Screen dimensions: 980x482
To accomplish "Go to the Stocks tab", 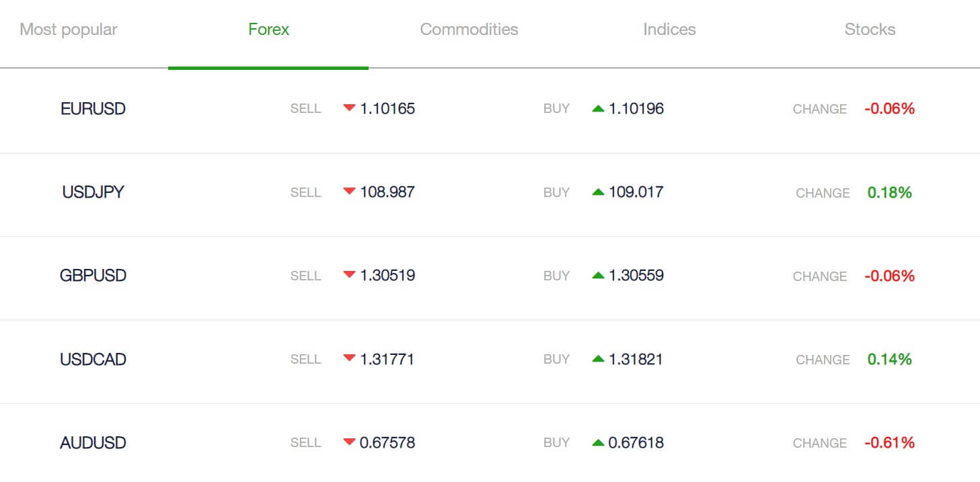I will click(870, 30).
